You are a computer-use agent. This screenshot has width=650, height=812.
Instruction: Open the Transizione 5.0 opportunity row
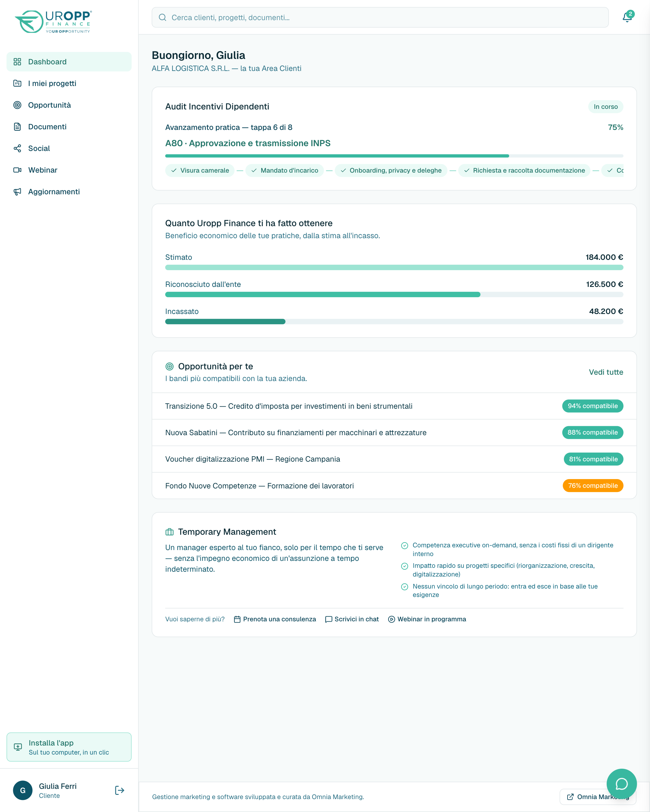[x=394, y=406]
